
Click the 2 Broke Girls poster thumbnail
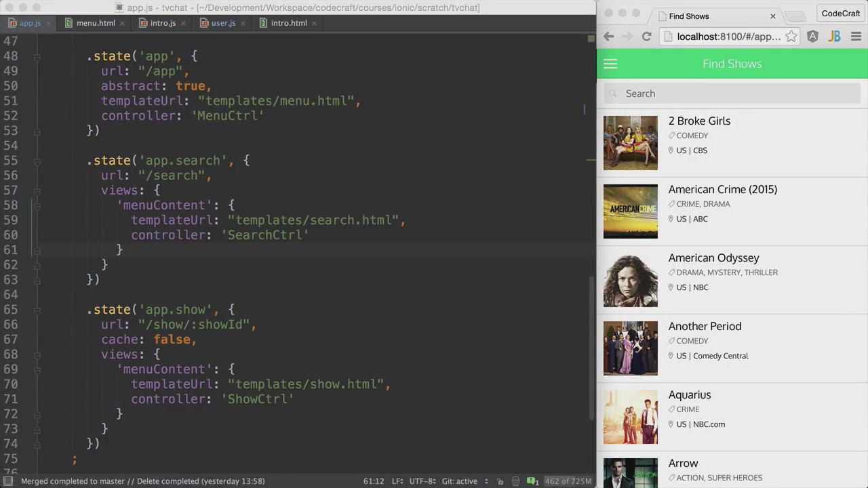(631, 143)
